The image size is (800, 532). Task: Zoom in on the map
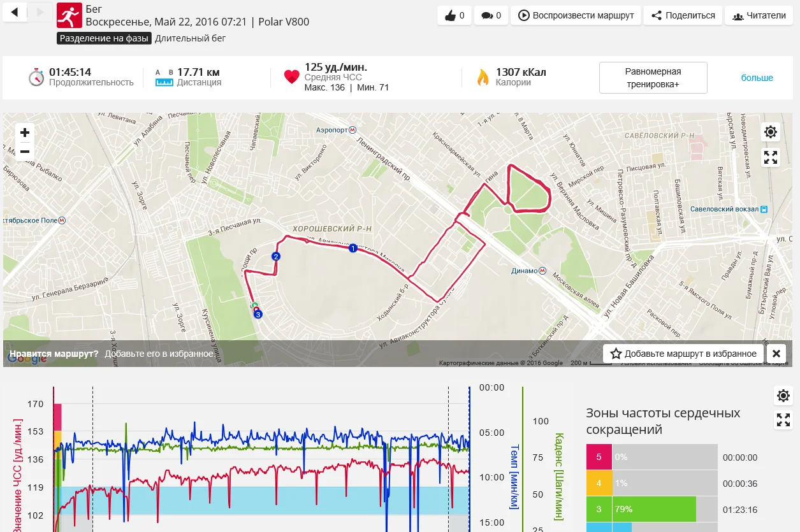[x=25, y=133]
